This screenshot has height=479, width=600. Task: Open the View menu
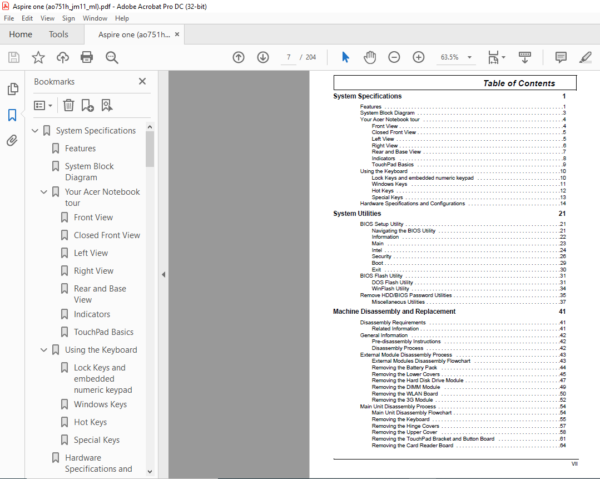(x=47, y=18)
